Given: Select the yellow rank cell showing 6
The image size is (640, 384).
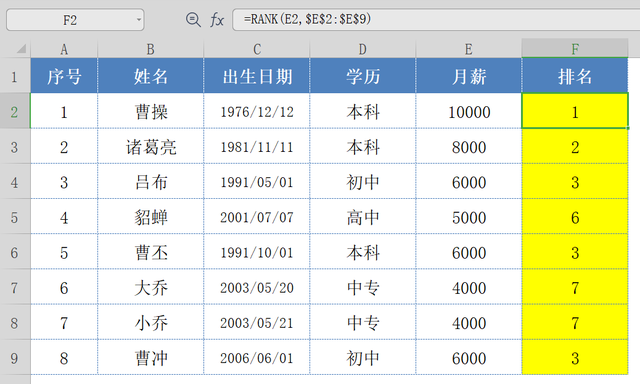Looking at the screenshot, I should click(575, 216).
